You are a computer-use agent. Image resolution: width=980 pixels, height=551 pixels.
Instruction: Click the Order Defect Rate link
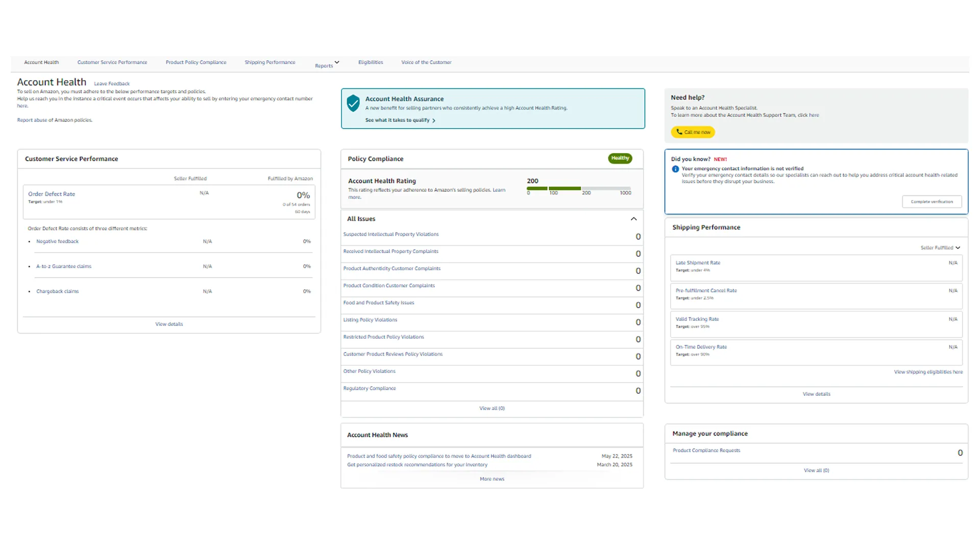[52, 194]
